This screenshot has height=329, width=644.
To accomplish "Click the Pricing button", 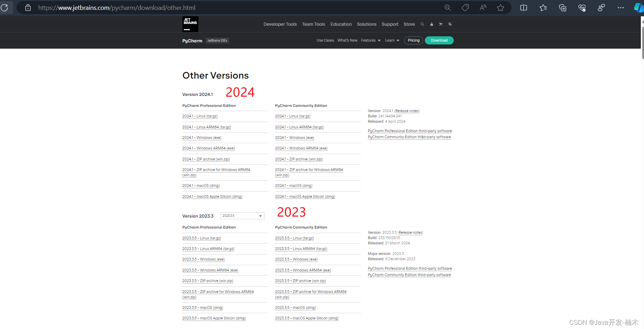I will [x=414, y=40].
